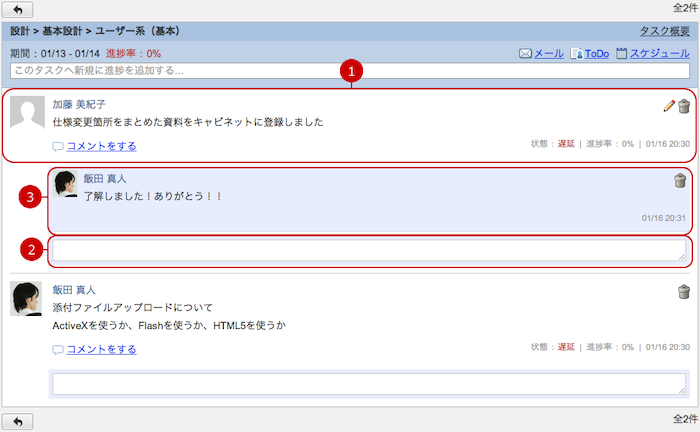The image size is (700, 432).
Task: Focus the comment box below 了解しました reply
Action: (369, 251)
